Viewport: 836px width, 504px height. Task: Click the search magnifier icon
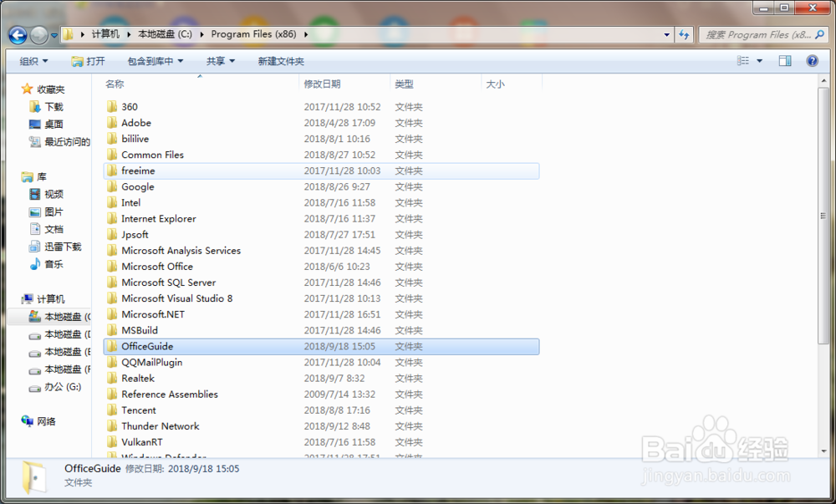pyautogui.click(x=819, y=34)
